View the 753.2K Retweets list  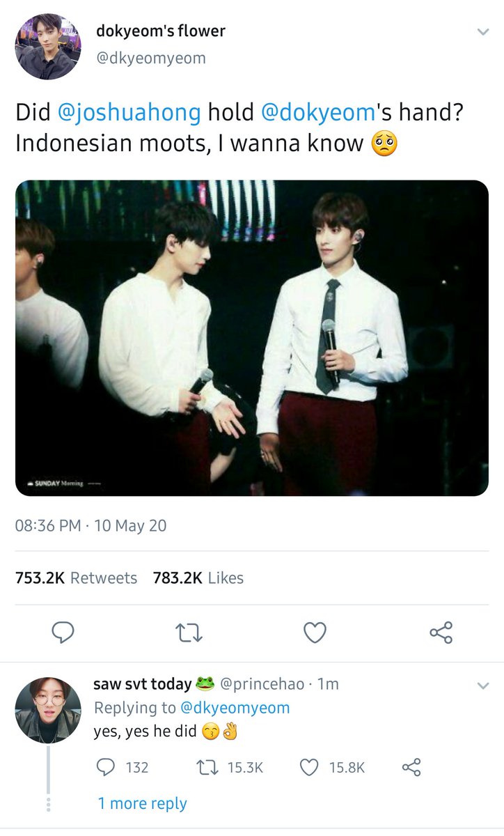coord(76,578)
